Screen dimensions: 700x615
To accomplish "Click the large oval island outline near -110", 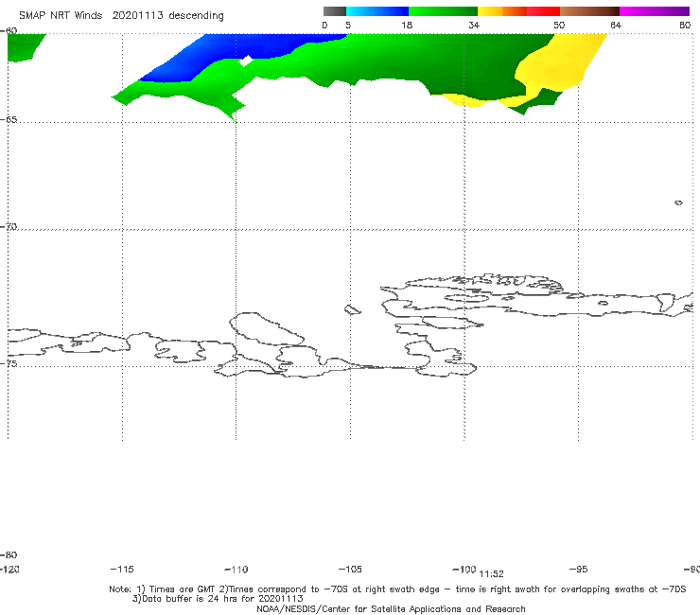I will click(x=267, y=329).
